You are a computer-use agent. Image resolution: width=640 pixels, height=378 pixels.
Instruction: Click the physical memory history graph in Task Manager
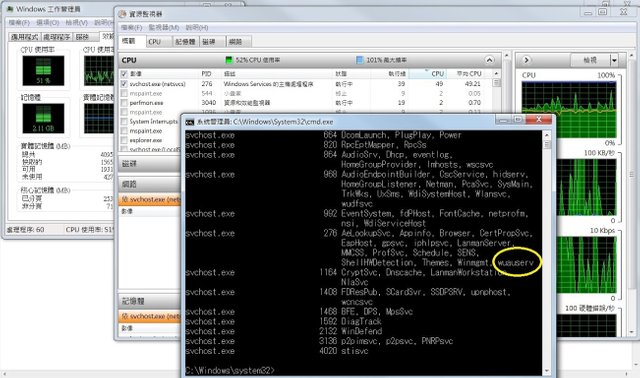click(x=99, y=119)
